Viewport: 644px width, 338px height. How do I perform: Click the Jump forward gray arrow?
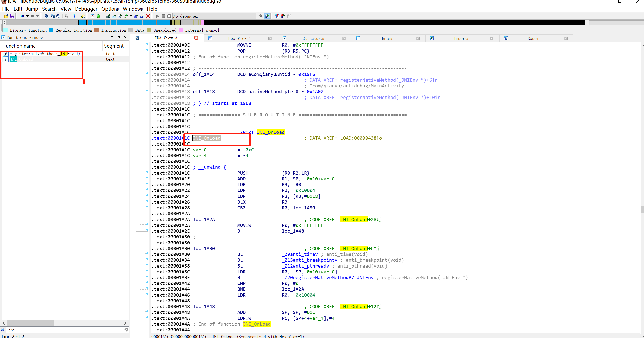point(32,16)
